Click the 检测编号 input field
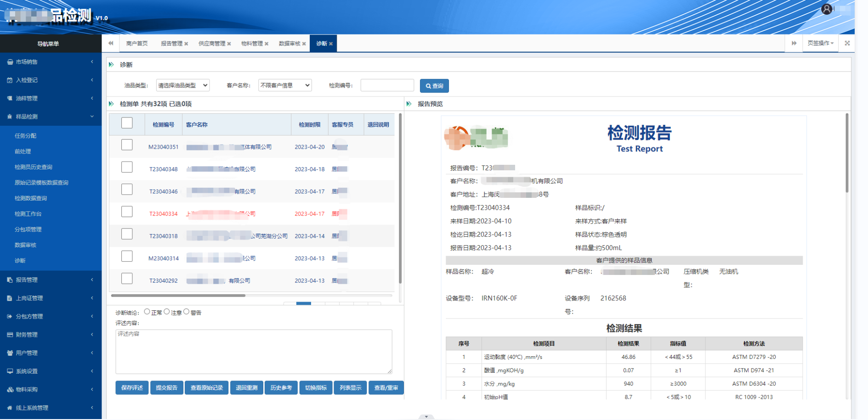Viewport: 868px width, 420px height. [387, 85]
